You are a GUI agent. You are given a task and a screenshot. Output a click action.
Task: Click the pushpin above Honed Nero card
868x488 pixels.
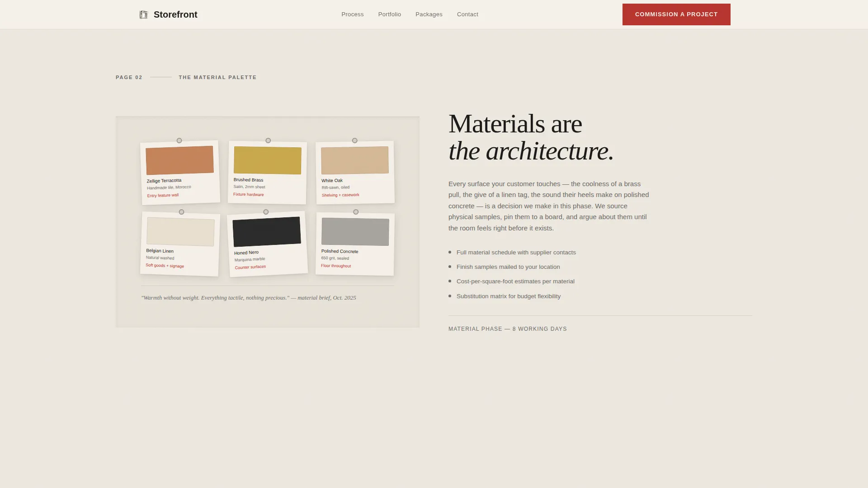[x=266, y=212]
